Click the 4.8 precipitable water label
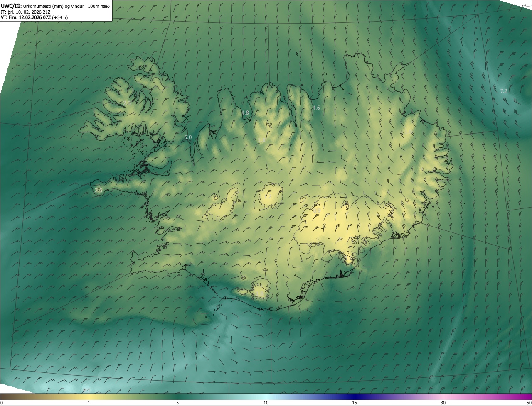This screenshot has height=406, width=532. point(245,113)
